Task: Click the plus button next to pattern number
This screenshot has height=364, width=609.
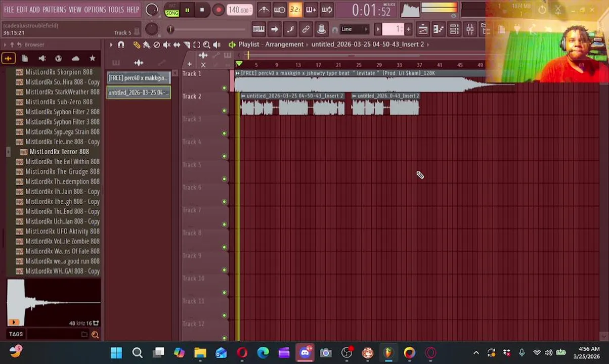Action: (x=408, y=29)
